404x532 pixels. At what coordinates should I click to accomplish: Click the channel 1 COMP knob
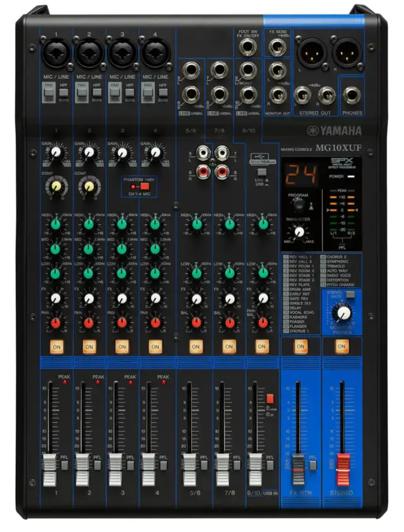tap(56, 187)
